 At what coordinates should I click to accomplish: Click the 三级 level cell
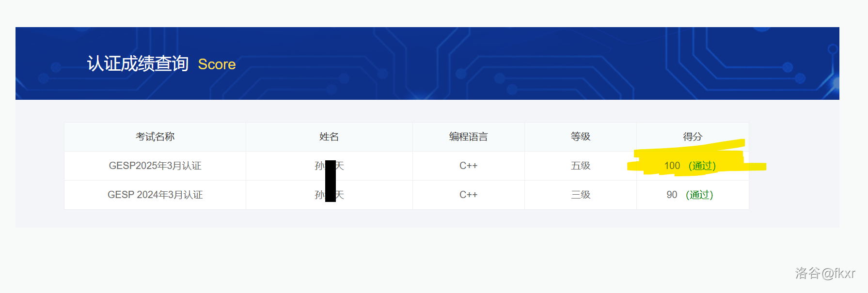[581, 195]
